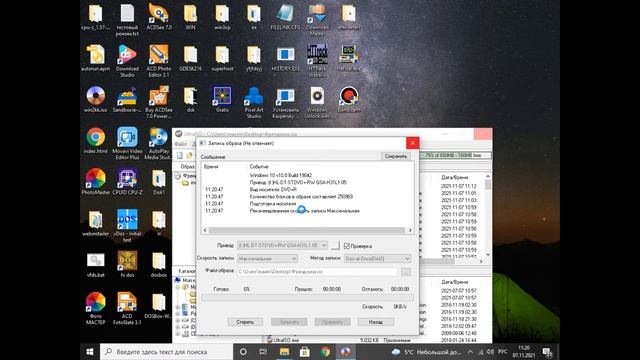Open weather widget on taskbar
The width and height of the screenshot is (640, 360).
[427, 351]
